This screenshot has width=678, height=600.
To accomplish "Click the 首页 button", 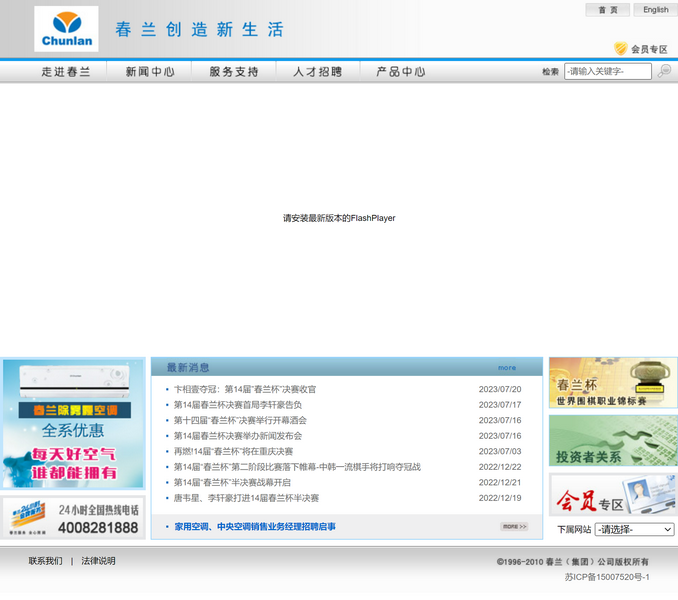I will [608, 10].
